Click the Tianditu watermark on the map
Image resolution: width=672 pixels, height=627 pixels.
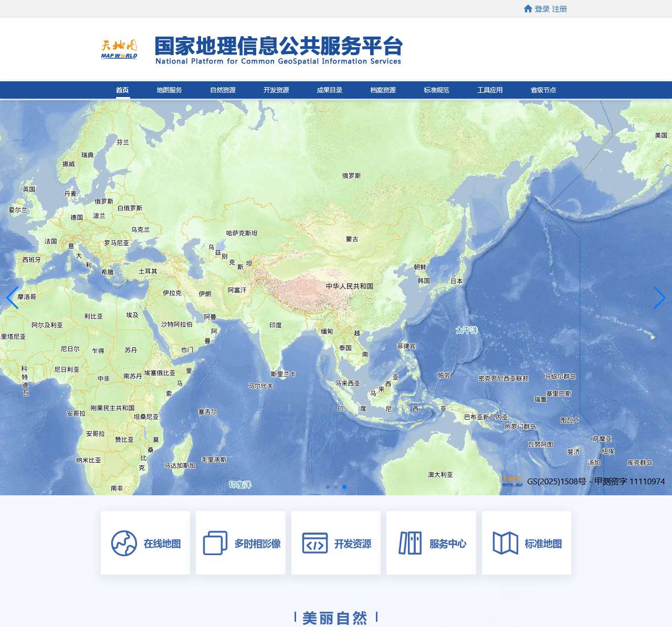pos(512,481)
